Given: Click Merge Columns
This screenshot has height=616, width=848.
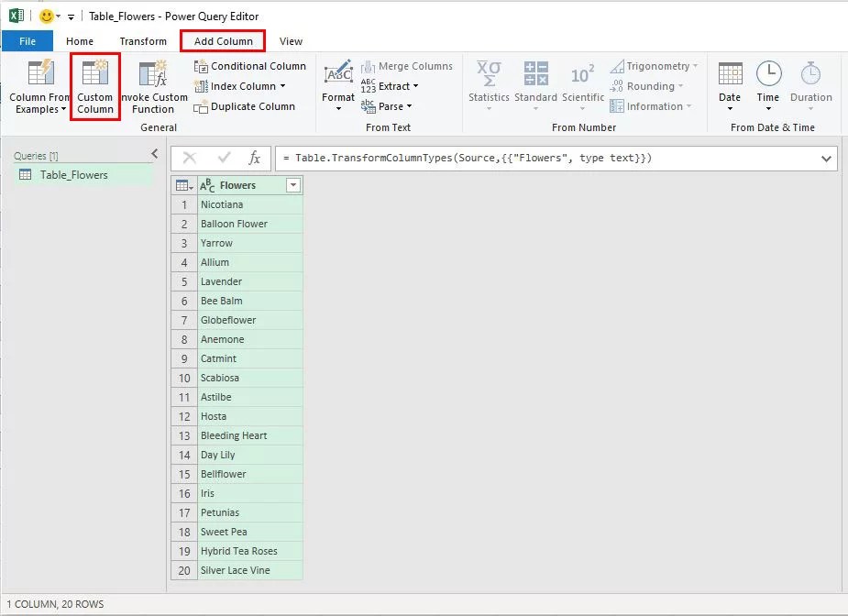Looking at the screenshot, I should (407, 66).
